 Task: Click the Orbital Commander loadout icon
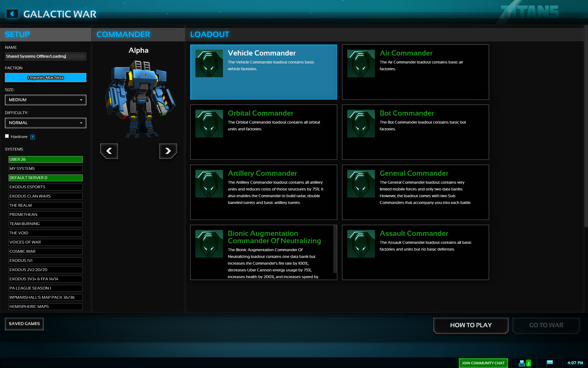209,124
